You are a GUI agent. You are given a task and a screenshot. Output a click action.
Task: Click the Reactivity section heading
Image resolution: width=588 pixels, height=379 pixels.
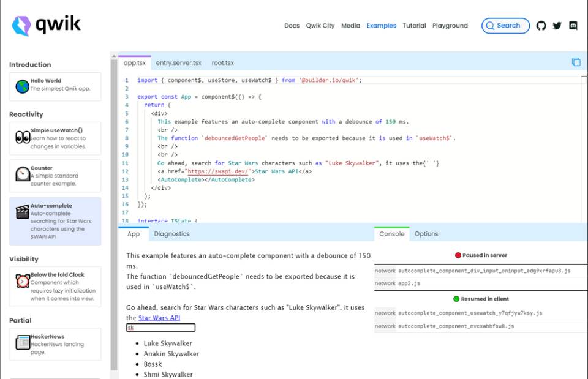tap(26, 114)
